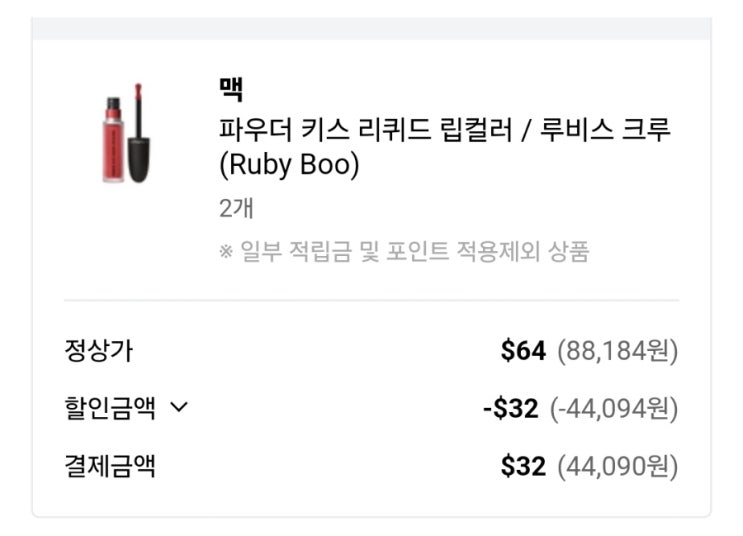
Task: Click the 88,184원 converted price
Action: click(617, 351)
